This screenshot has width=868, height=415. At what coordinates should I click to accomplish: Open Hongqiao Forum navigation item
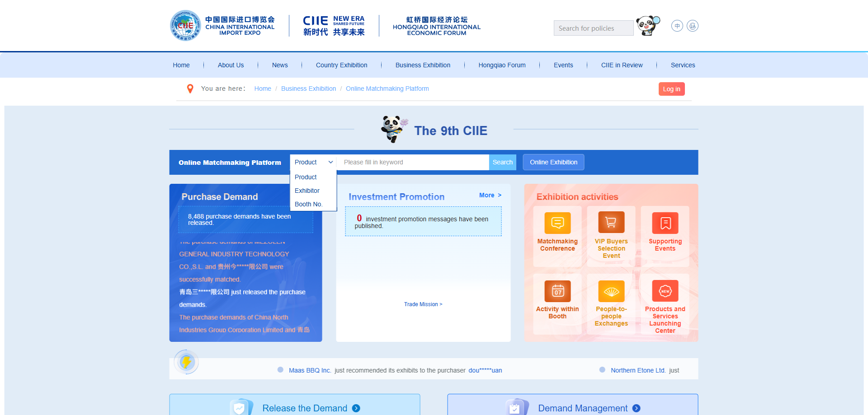pyautogui.click(x=502, y=65)
